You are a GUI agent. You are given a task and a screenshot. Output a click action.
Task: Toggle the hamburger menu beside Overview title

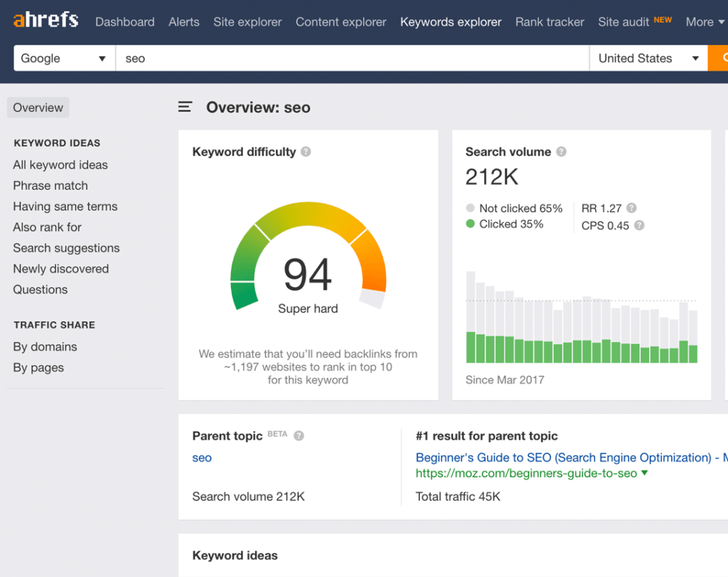(x=185, y=107)
